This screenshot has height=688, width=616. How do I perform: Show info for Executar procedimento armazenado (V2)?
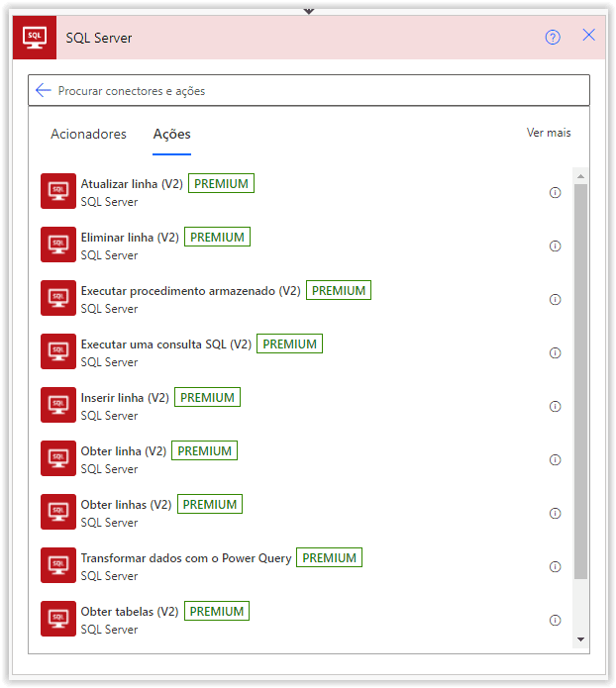pyautogui.click(x=555, y=300)
